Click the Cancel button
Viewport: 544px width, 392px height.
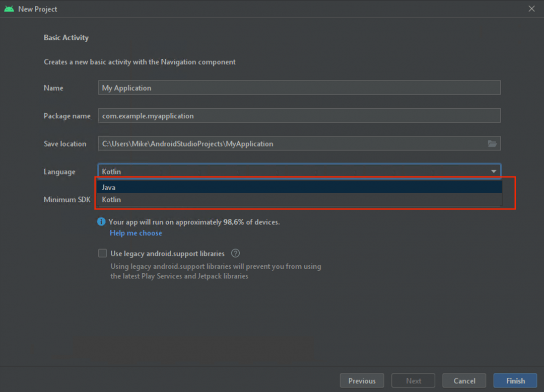464,381
